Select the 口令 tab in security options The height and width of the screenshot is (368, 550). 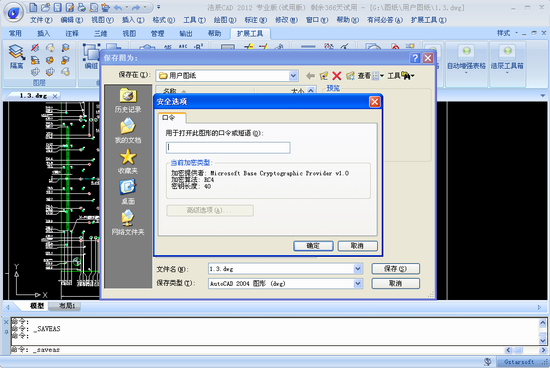point(172,118)
